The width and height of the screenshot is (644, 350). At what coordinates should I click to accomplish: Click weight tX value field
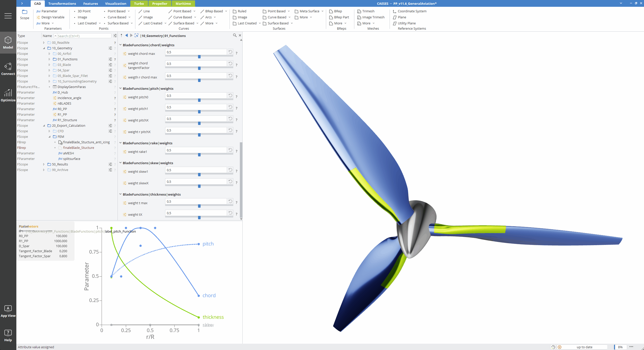[x=196, y=213]
